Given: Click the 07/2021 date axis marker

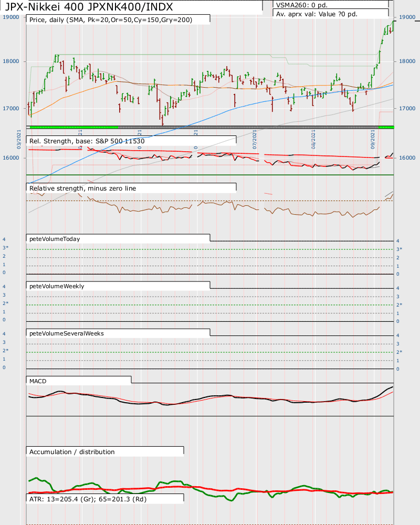Looking at the screenshot, I should tap(255, 139).
